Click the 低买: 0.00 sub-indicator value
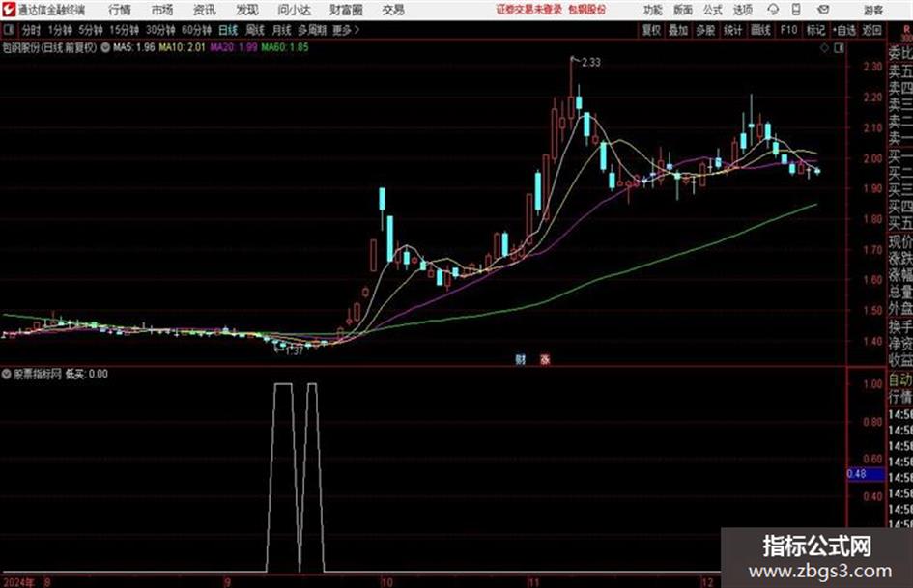913x588 pixels. (86, 374)
